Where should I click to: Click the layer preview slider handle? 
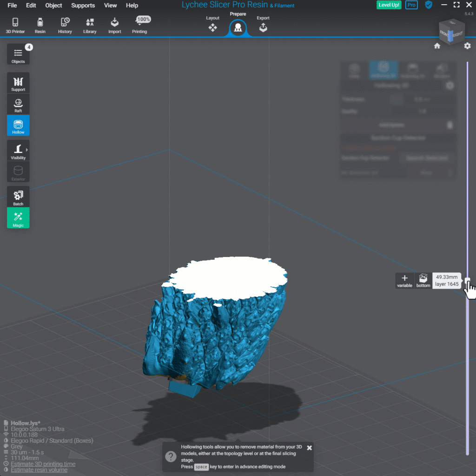pos(468,281)
